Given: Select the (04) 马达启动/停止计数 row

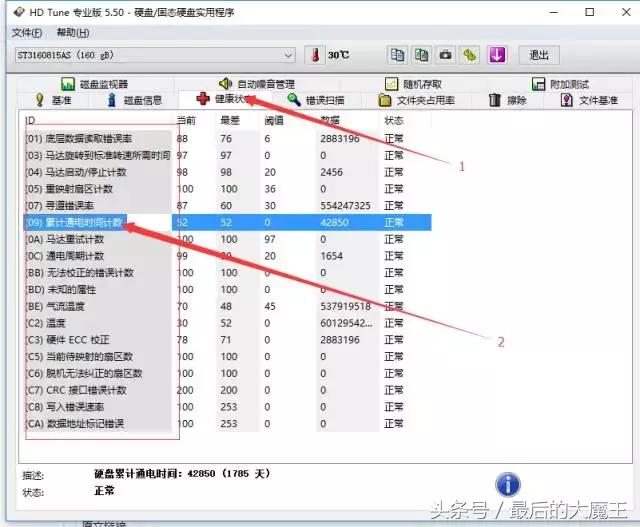Looking at the screenshot, I should pos(227,172).
